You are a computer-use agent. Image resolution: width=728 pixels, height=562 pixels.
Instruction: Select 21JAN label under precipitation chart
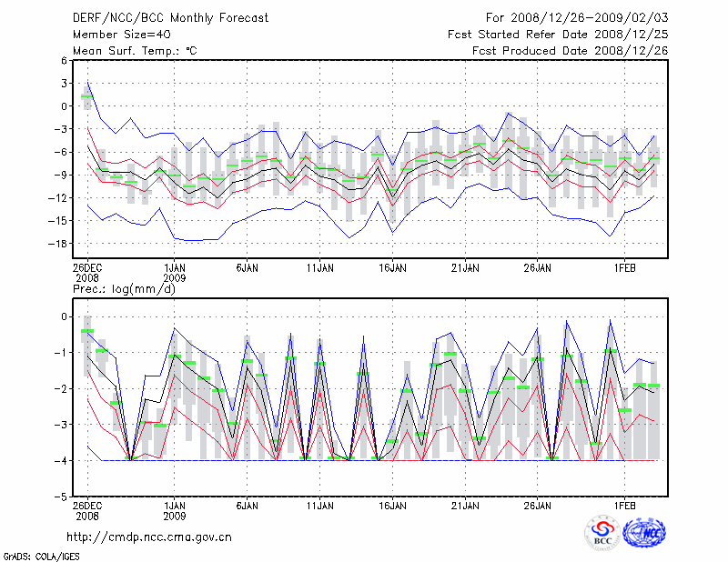(465, 505)
